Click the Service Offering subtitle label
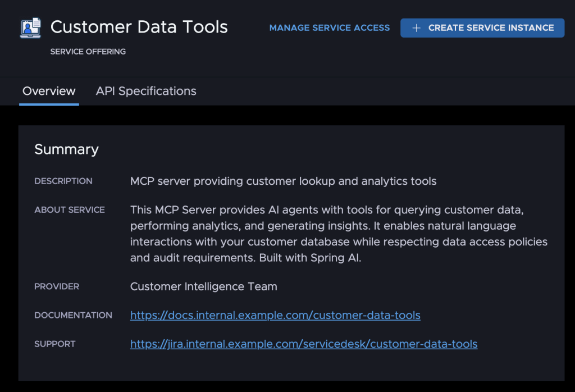This screenshot has height=392, width=575. pyautogui.click(x=88, y=52)
